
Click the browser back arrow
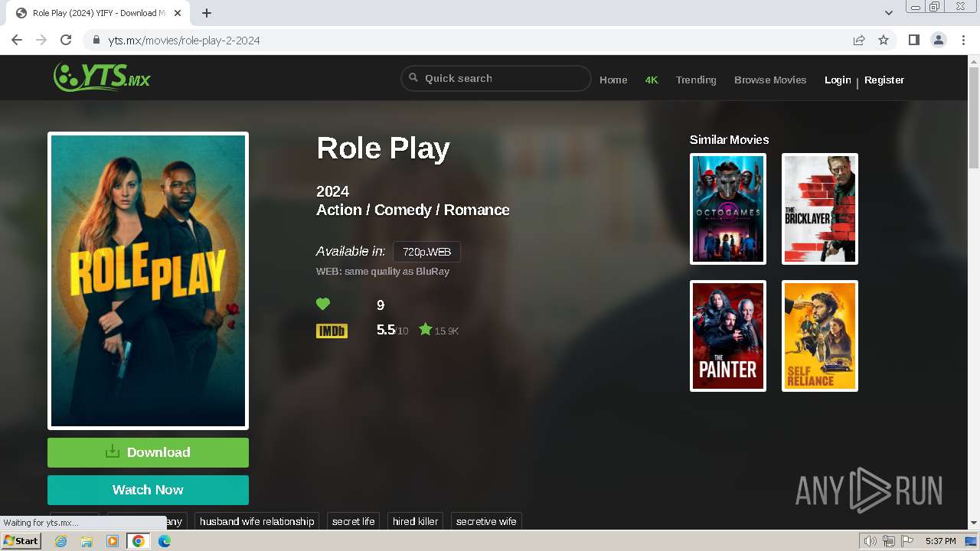coord(17,41)
